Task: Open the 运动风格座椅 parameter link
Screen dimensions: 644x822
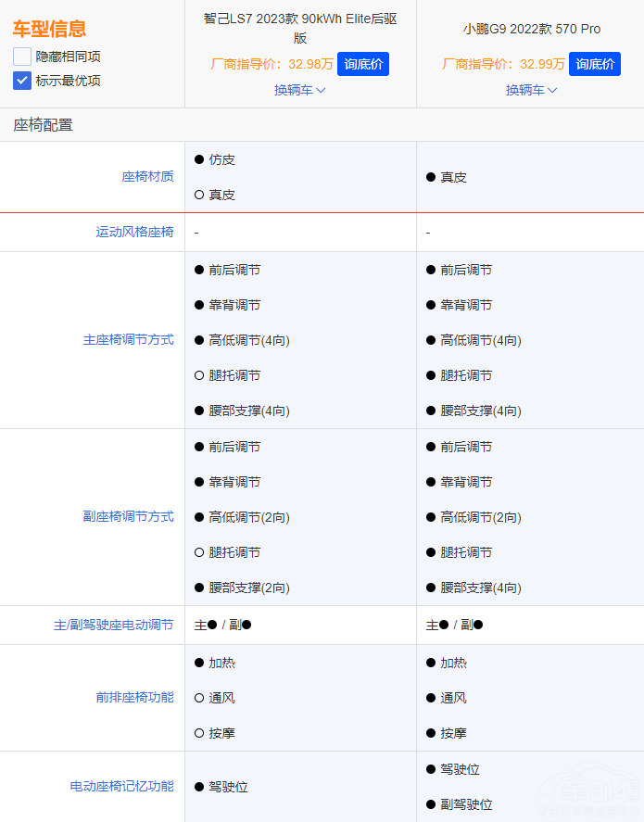Action: point(134,232)
